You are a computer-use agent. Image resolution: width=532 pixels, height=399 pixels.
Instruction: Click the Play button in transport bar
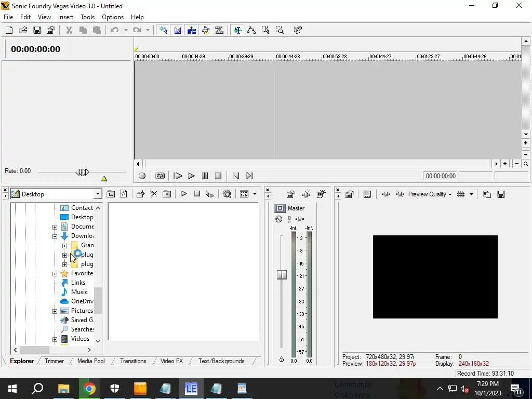(x=191, y=176)
